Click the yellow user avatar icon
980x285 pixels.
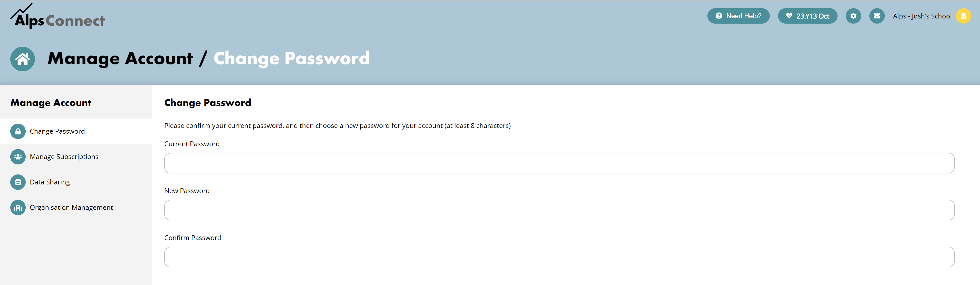[963, 16]
